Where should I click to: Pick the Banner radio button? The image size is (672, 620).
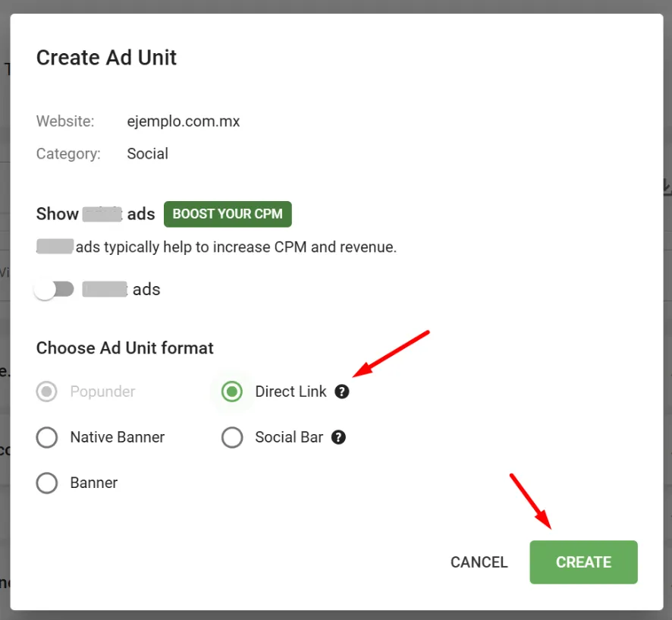[47, 483]
